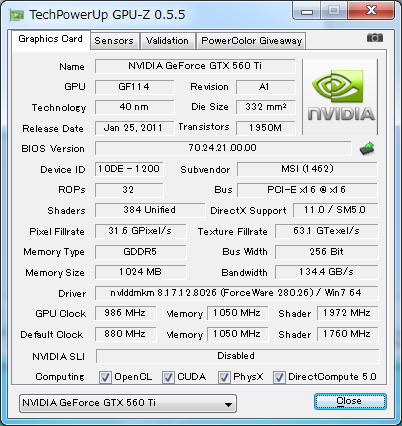Click Default Clock field 880 MHz

click(125, 334)
